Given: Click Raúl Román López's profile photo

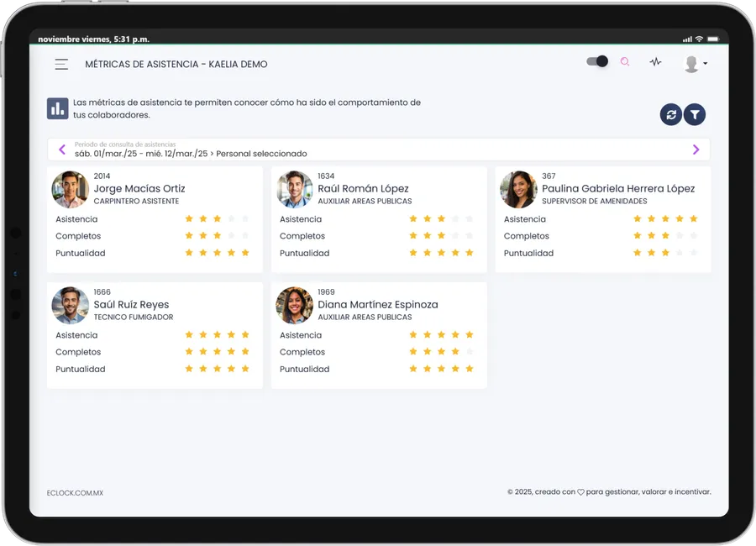Looking at the screenshot, I should (294, 190).
